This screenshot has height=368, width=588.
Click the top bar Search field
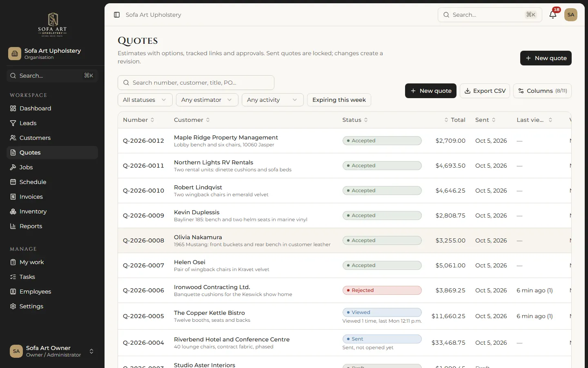pyautogui.click(x=490, y=15)
